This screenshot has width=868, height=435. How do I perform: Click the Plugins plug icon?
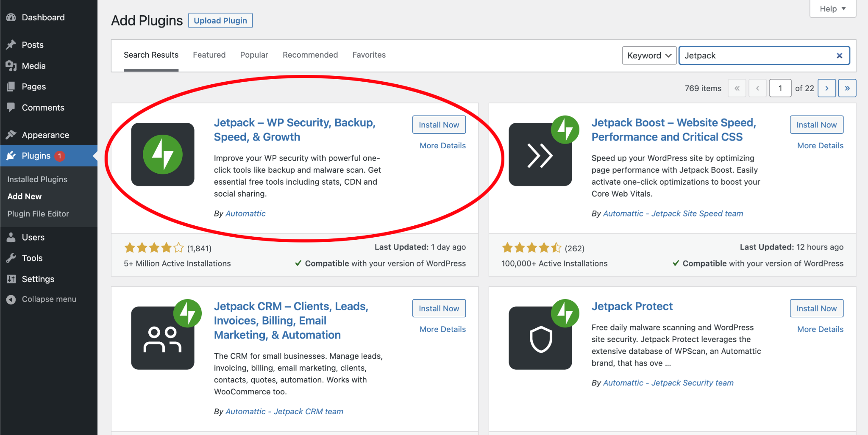coord(11,156)
